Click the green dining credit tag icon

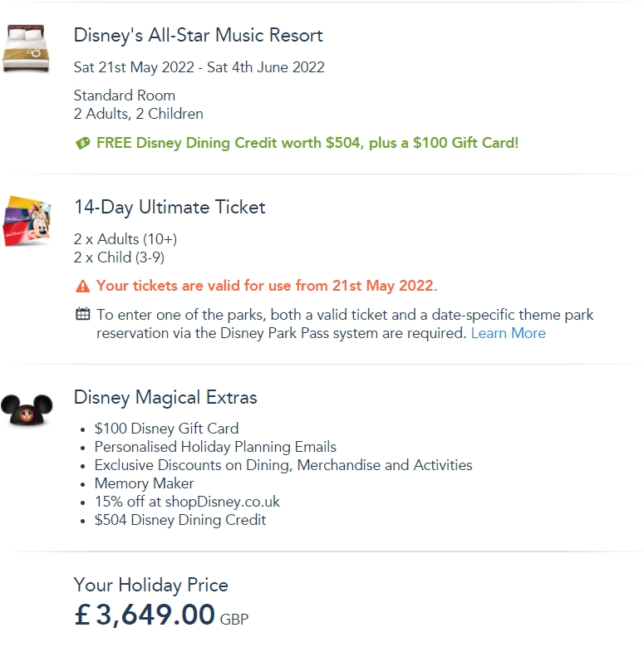pos(82,143)
